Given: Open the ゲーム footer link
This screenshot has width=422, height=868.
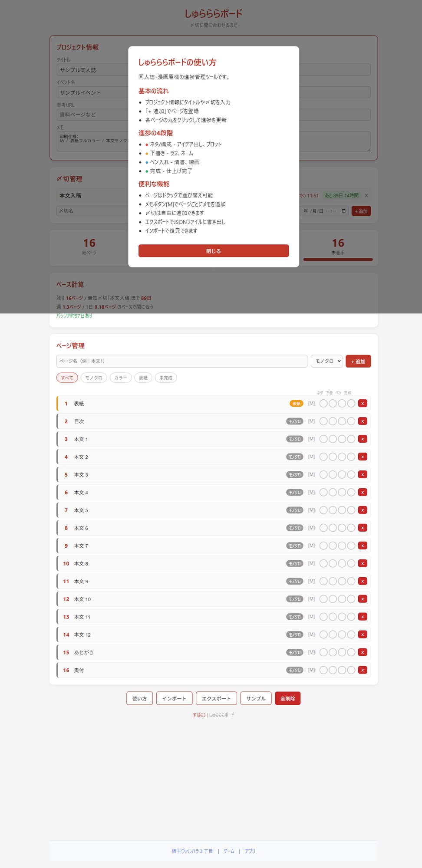Looking at the screenshot, I should click(229, 851).
